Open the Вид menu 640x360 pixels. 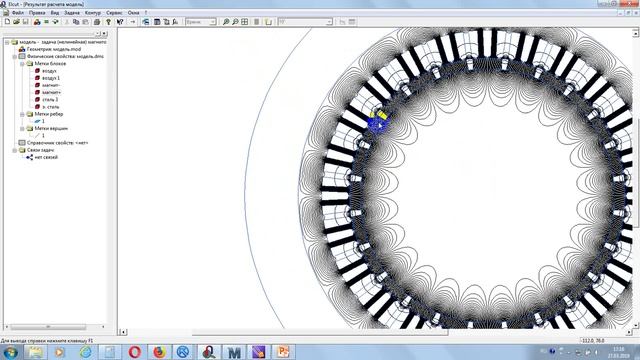[55, 13]
